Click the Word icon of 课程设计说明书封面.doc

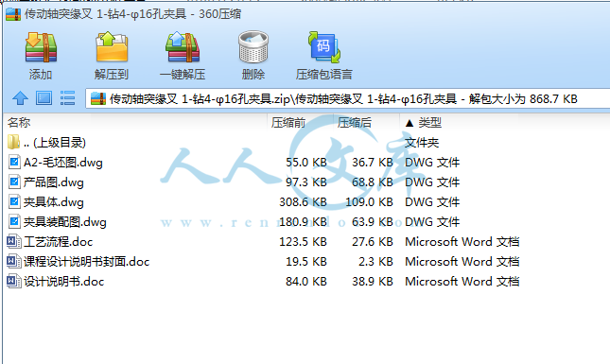click(14, 261)
